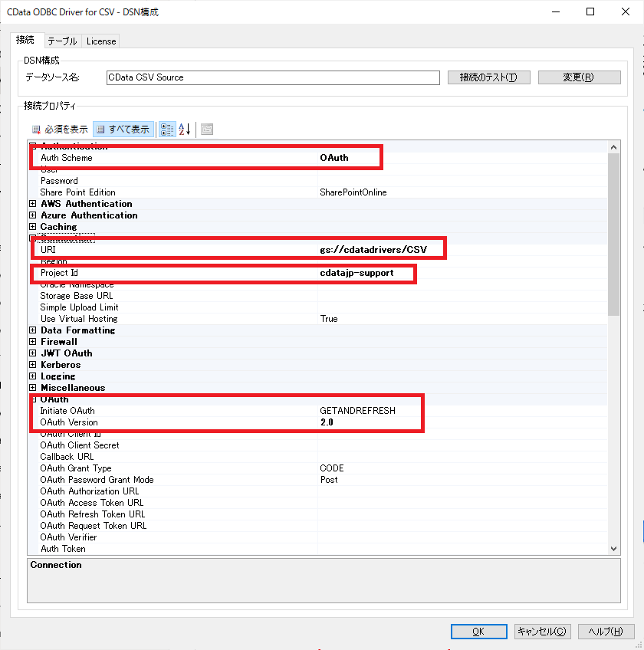The image size is (644, 650).
Task: Confirm settings with the OK button
Action: 478,631
